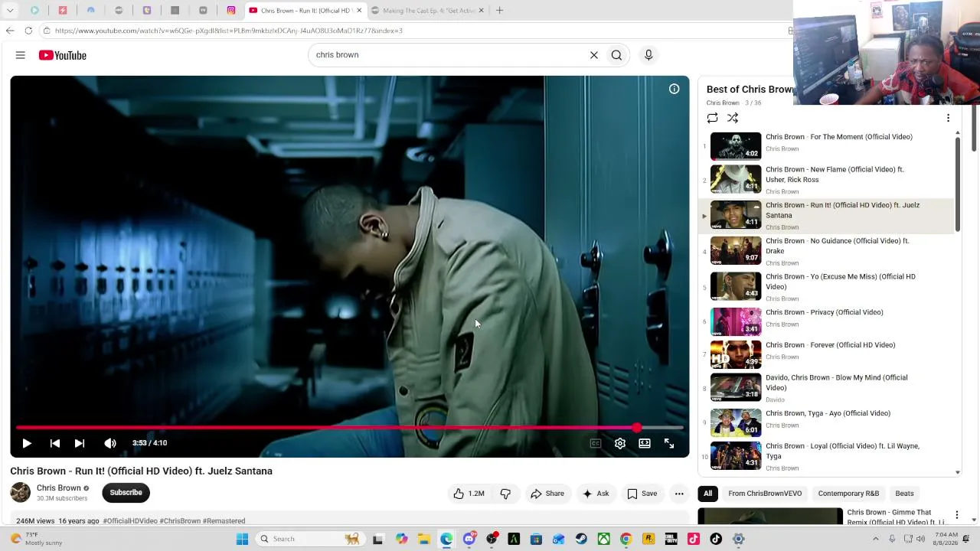Show hidden system tray icons
980x551 pixels.
point(876,539)
